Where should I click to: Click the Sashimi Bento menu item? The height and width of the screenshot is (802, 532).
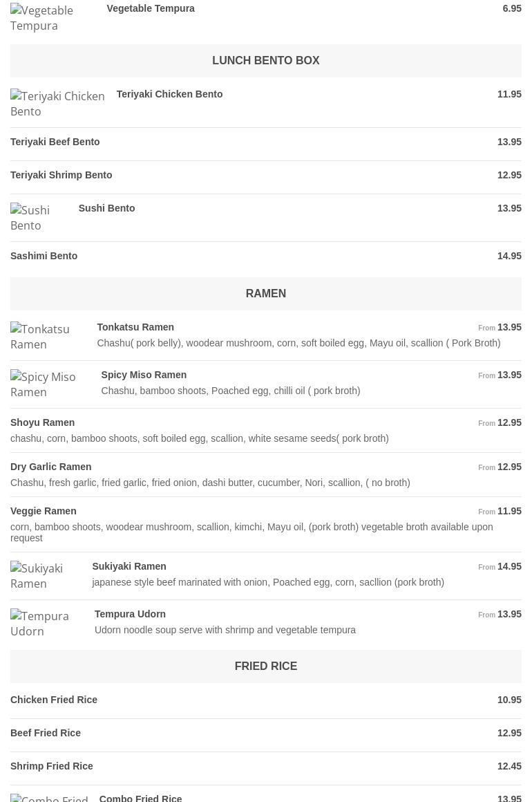44,256
